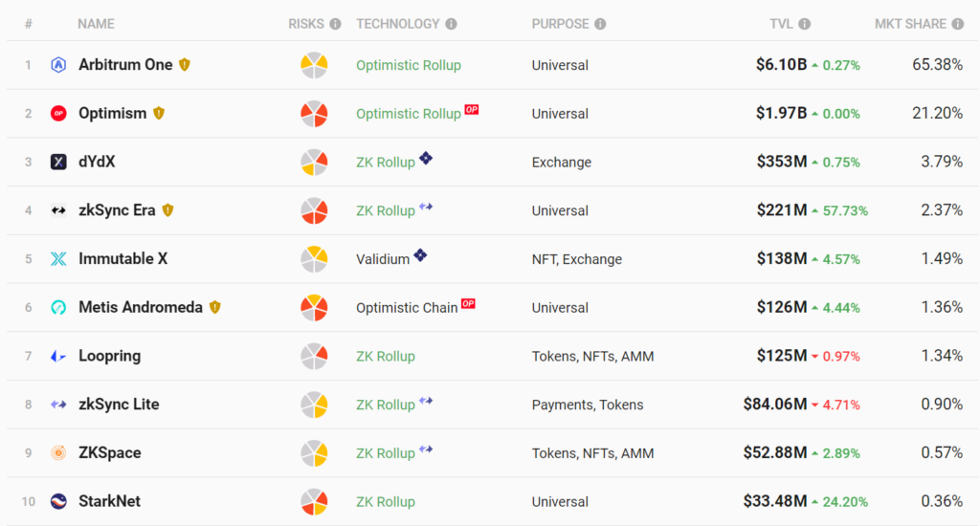Click the Validium technology label
This screenshot has width=980, height=526.
(x=383, y=259)
